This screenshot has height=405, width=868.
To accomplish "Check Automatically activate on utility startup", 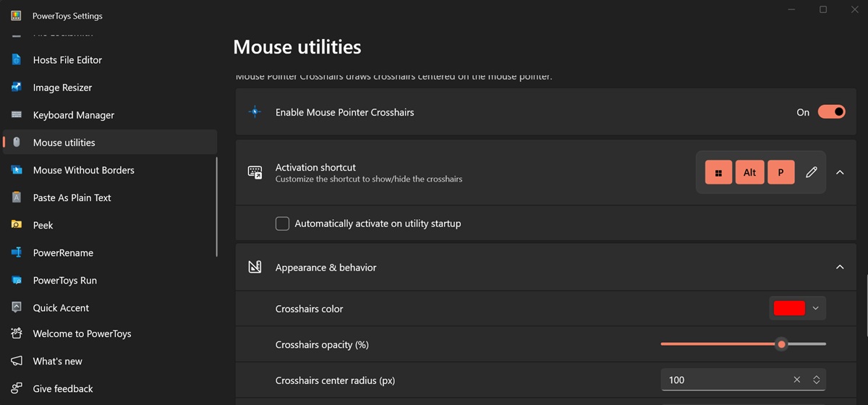I will click(x=283, y=223).
